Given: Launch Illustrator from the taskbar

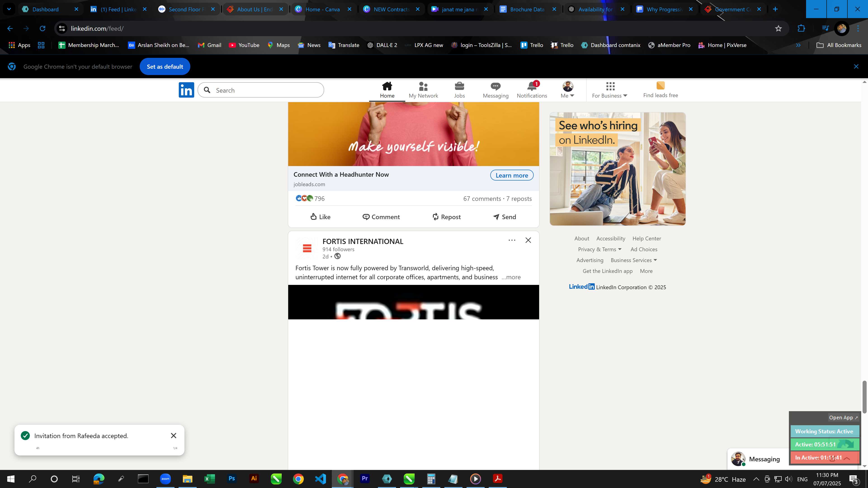Looking at the screenshot, I should point(254,479).
